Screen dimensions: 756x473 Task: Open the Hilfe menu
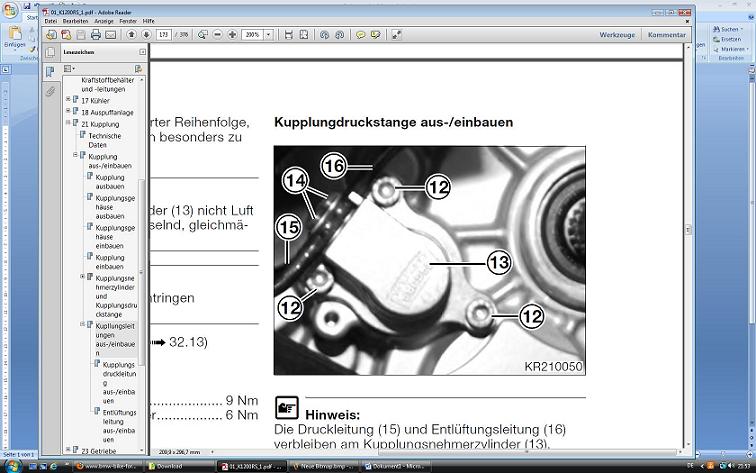[148, 21]
